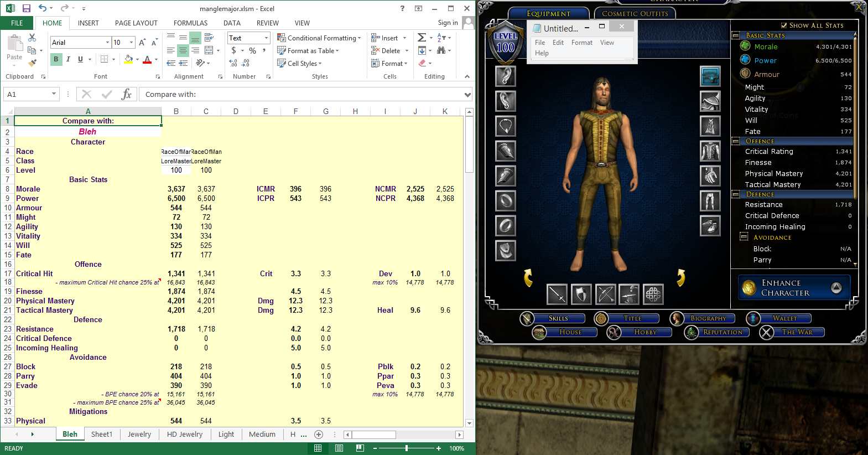
Task: Open The War button
Action: (792, 332)
